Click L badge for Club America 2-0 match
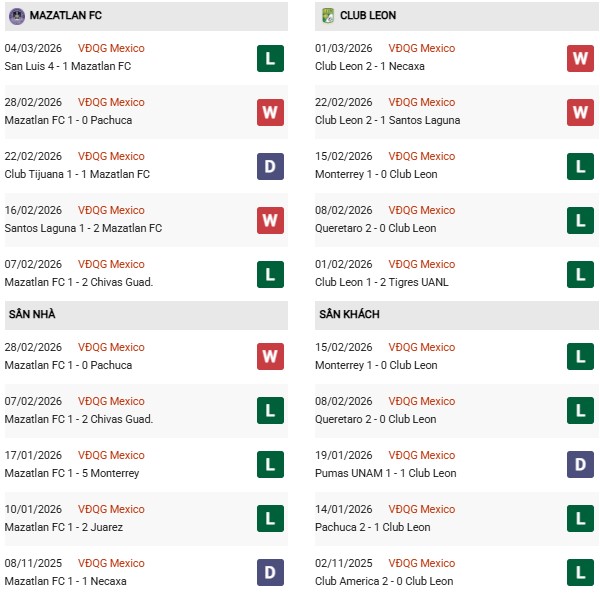Screen dimensions: 600x593 point(580,573)
